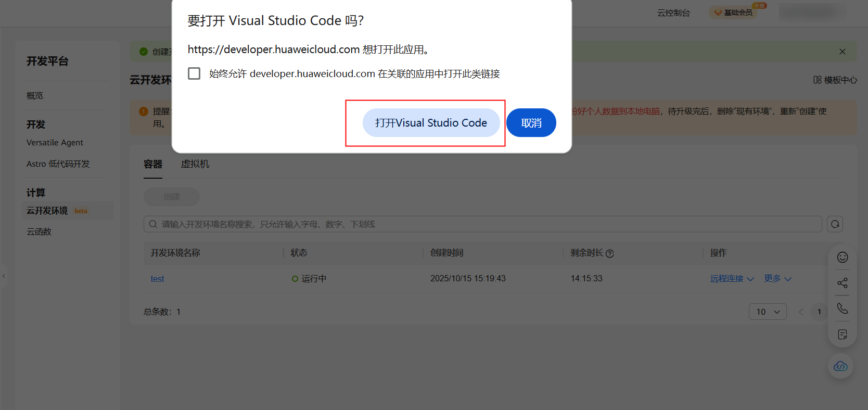The width and height of the screenshot is (868, 410).
Task: Click the smiley feedback icon
Action: (x=843, y=257)
